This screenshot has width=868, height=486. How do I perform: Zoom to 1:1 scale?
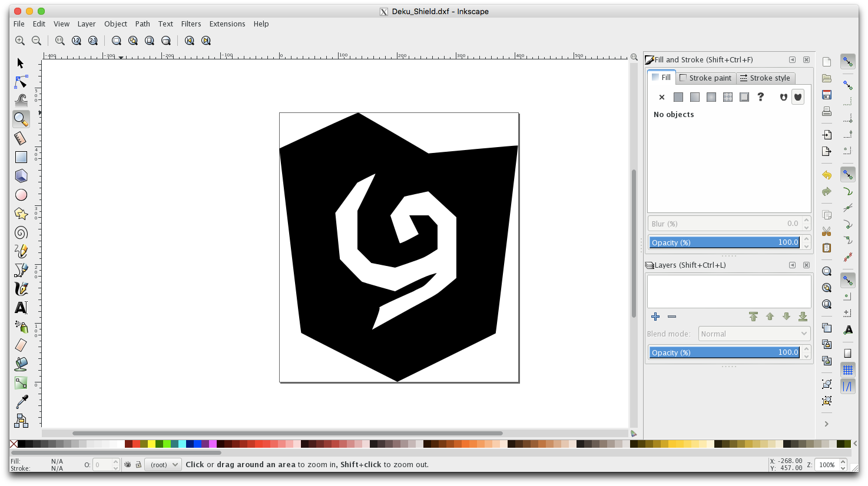tap(59, 41)
